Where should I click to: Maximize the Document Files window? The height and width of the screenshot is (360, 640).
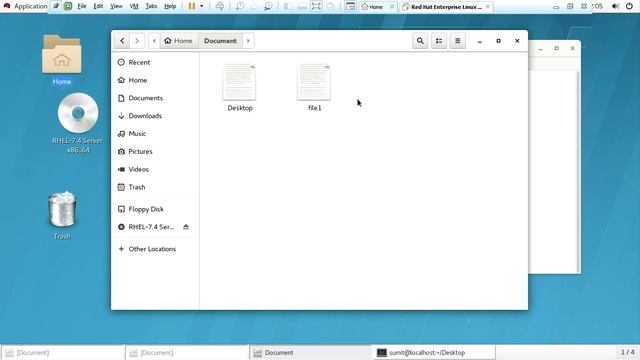coord(498,41)
